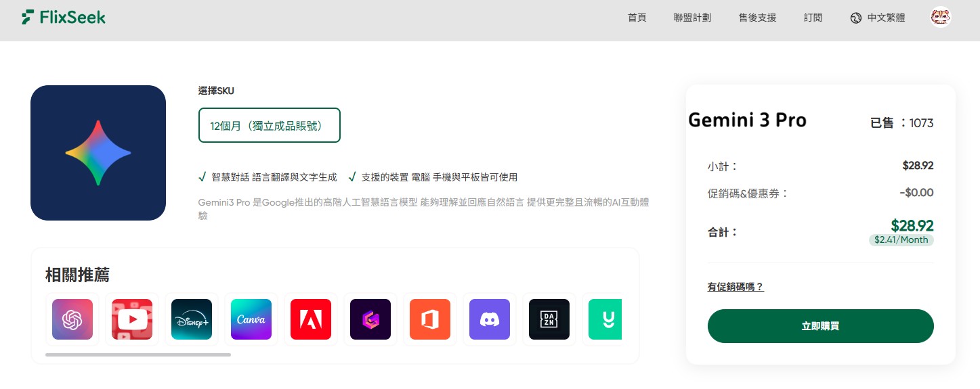Open the 中文繁體 language selector
Image resolution: width=980 pixels, height=389 pixels.
(x=878, y=18)
